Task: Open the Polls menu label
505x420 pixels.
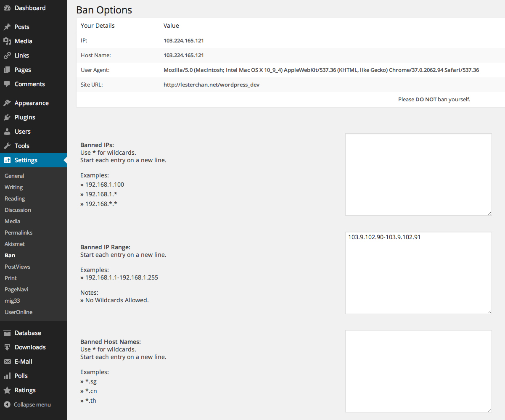Action: [x=21, y=376]
